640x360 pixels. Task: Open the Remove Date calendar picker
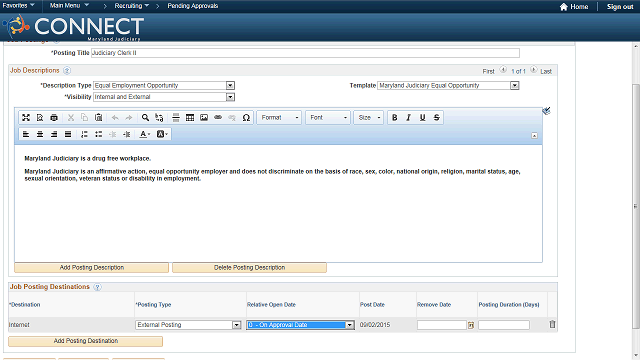pyautogui.click(x=471, y=325)
